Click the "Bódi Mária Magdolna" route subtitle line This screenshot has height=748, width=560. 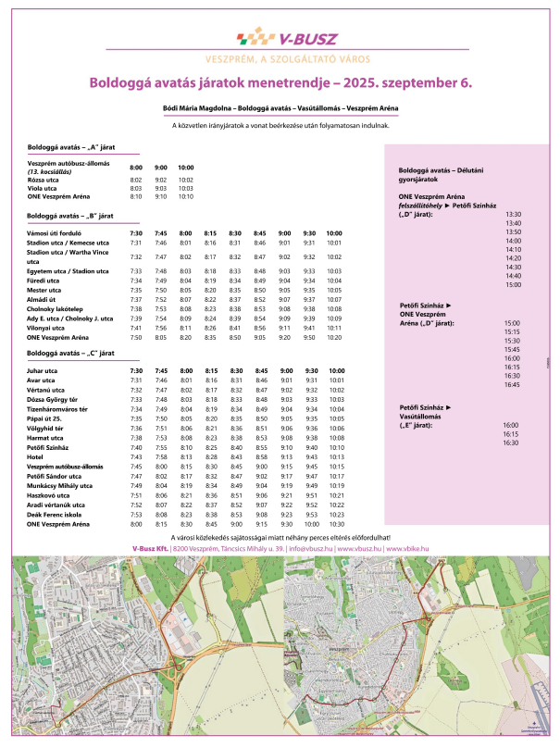pos(280,108)
